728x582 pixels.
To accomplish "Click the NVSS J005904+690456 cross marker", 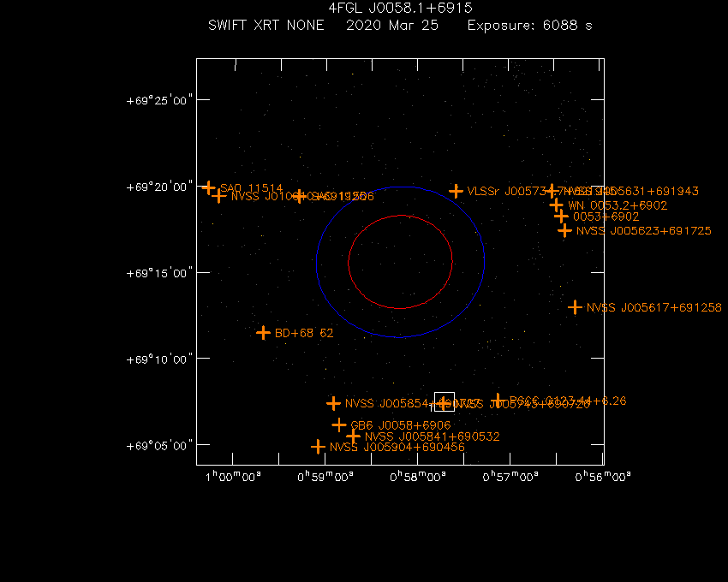I will coord(318,447).
